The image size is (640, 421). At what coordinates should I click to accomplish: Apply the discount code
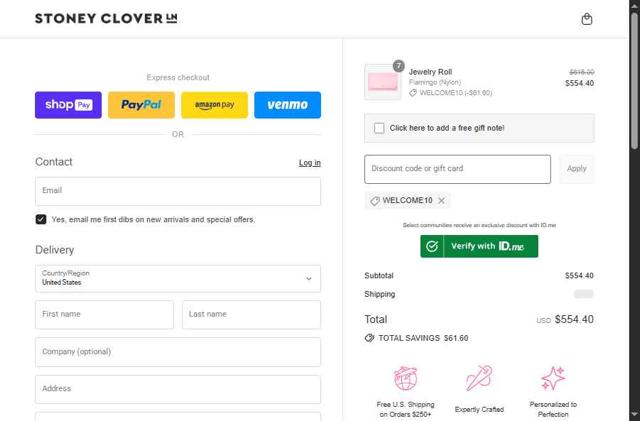(x=576, y=169)
